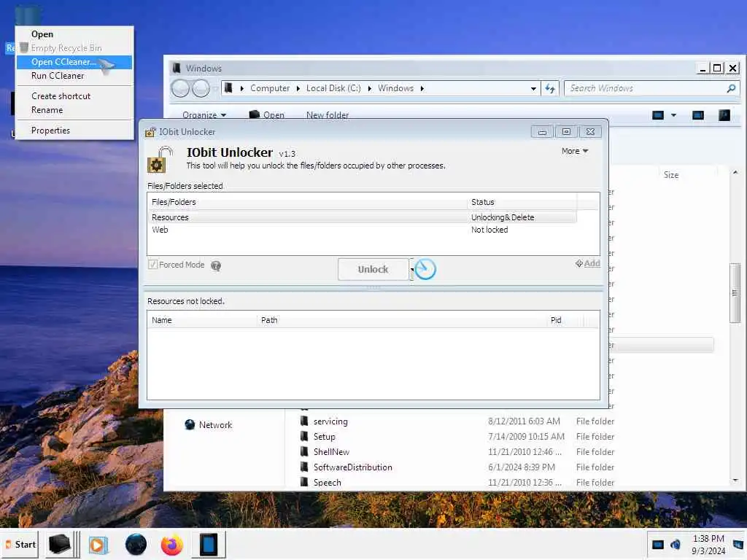The image size is (747, 560).
Task: Click the IObit Unlocker title bar icon
Action: 150,132
